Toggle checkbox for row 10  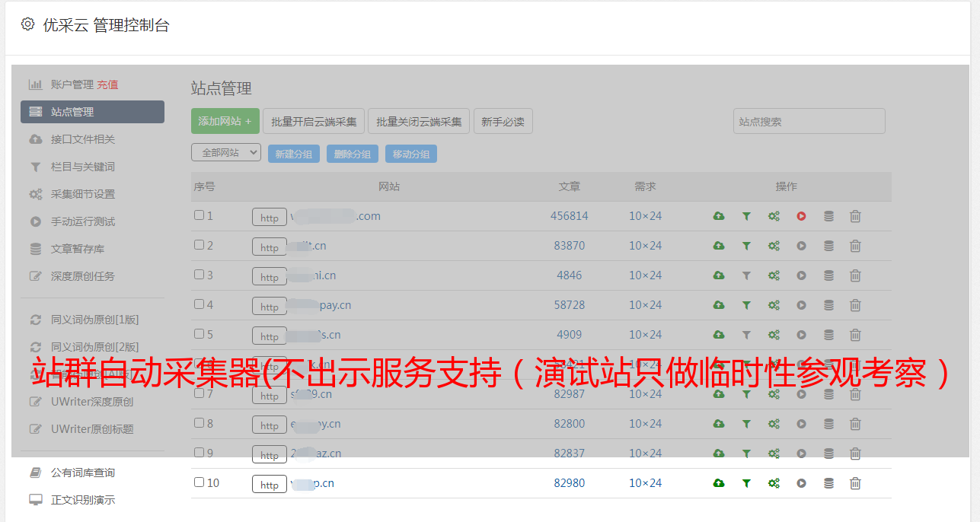(199, 482)
